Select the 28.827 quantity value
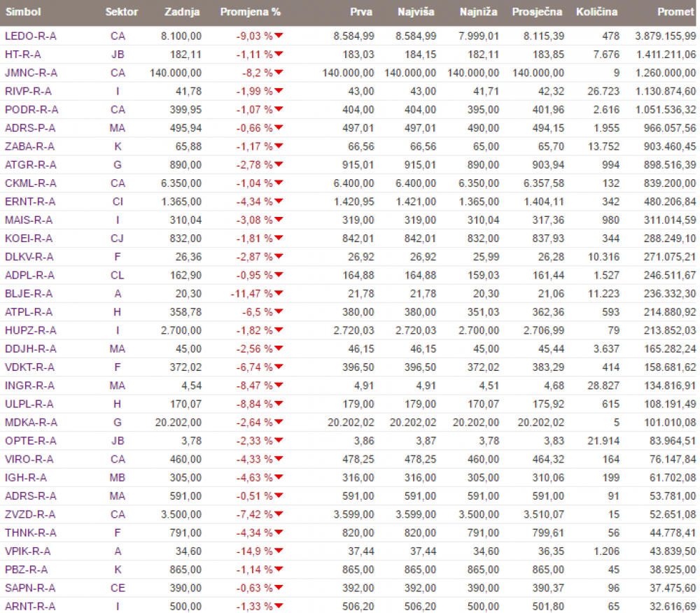Image resolution: width=700 pixels, height=613 pixels. tap(603, 386)
